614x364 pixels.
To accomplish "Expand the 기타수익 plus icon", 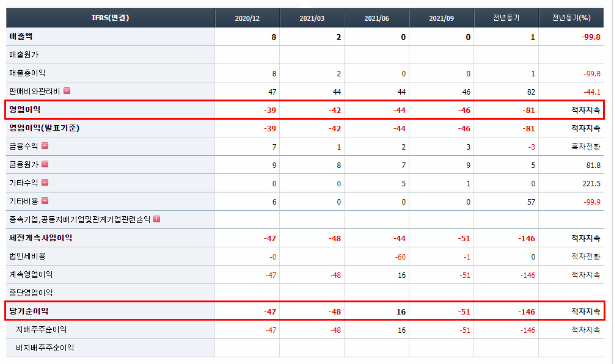I will (x=45, y=183).
